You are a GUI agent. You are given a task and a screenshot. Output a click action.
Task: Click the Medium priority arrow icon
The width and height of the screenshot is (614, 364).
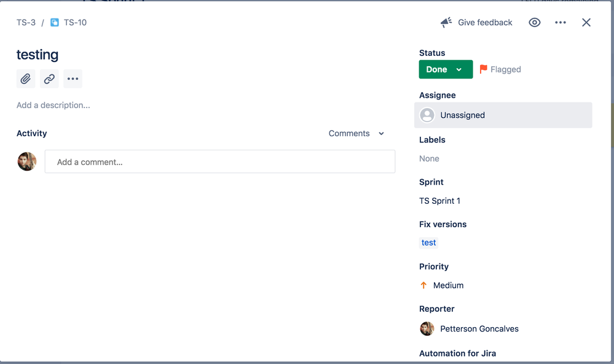(x=423, y=285)
